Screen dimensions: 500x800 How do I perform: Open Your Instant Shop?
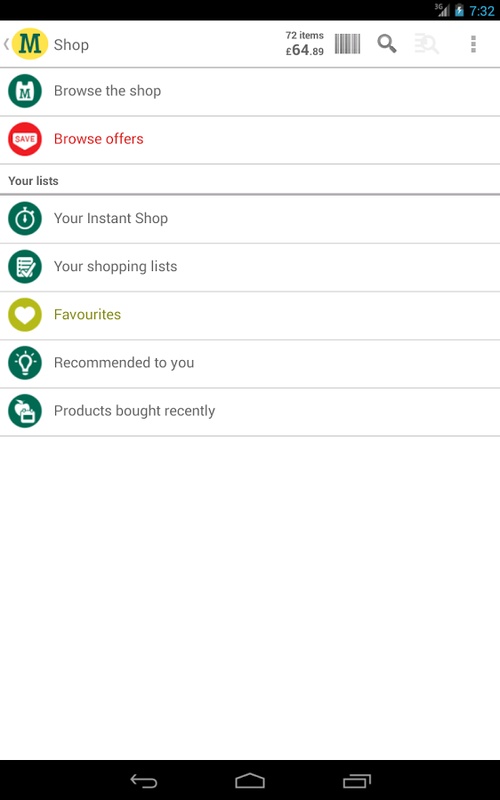pos(250,219)
